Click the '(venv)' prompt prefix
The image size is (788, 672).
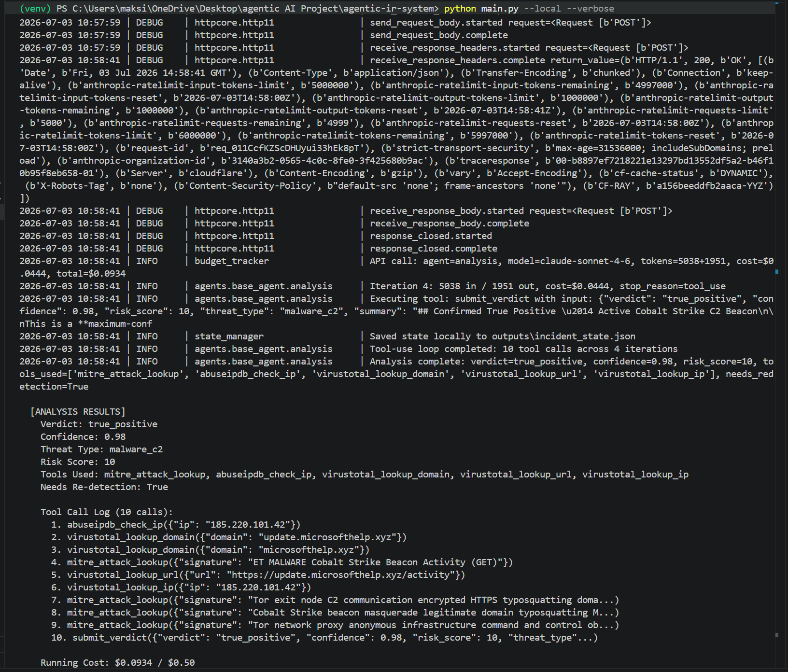click(x=35, y=9)
